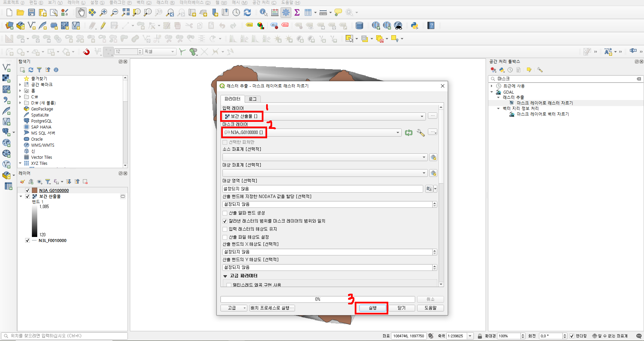Click the Refresh map canvas icon

pyautogui.click(x=247, y=13)
